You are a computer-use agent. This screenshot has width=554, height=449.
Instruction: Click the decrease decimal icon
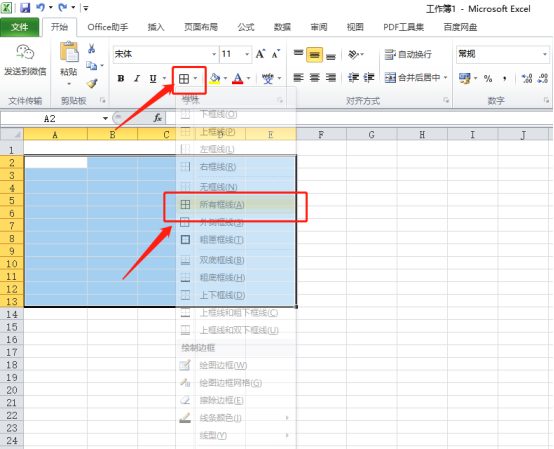point(543,78)
